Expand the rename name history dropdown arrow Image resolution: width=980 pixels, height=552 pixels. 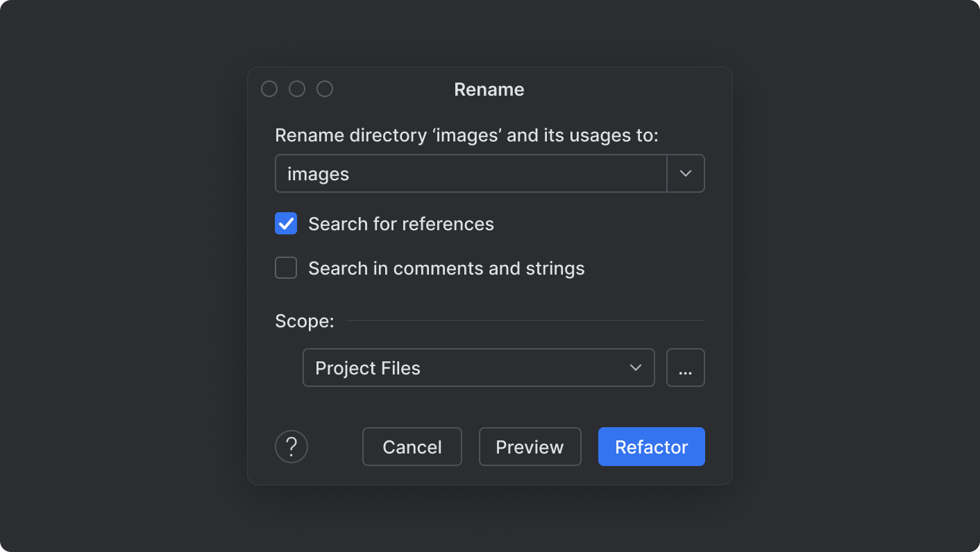(x=686, y=173)
